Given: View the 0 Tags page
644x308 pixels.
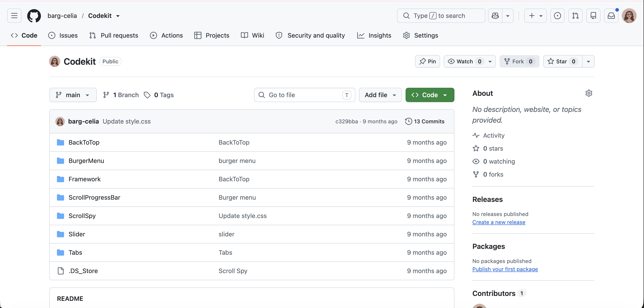Looking at the screenshot, I should (159, 95).
